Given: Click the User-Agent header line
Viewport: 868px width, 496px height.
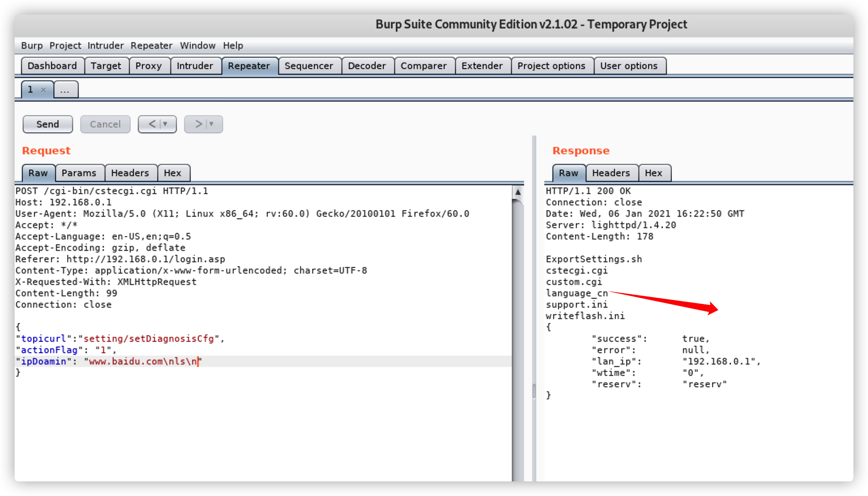Looking at the screenshot, I should pyautogui.click(x=243, y=213).
